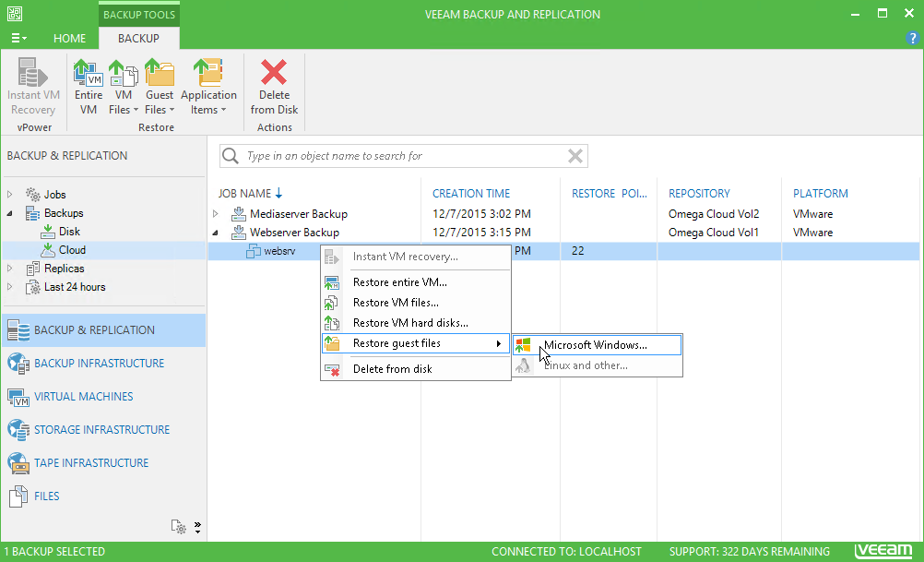Screen dimensions: 924x562
Task: Collapse the Backups tree node
Action: pyautogui.click(x=9, y=213)
